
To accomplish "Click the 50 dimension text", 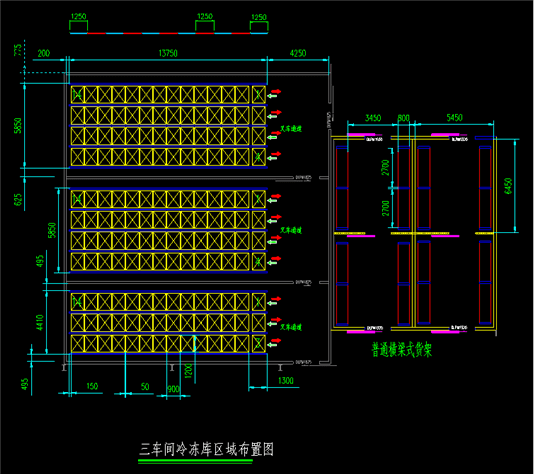I will tap(145, 386).
